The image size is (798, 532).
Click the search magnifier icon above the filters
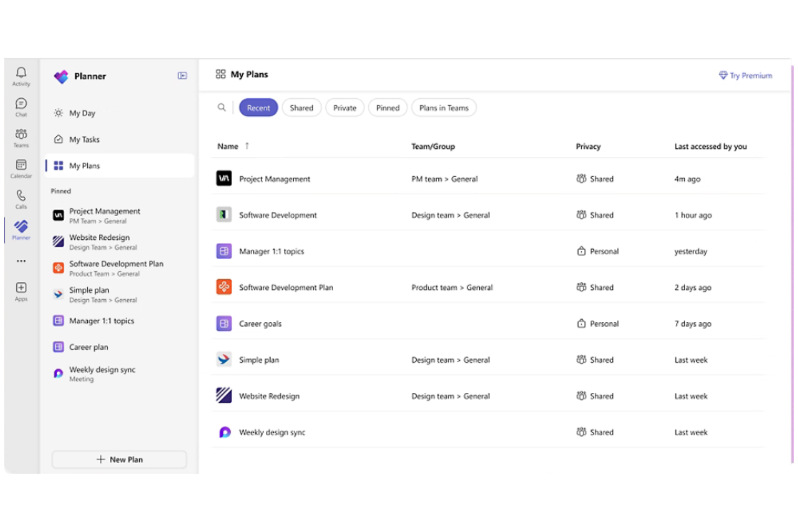[x=222, y=107]
